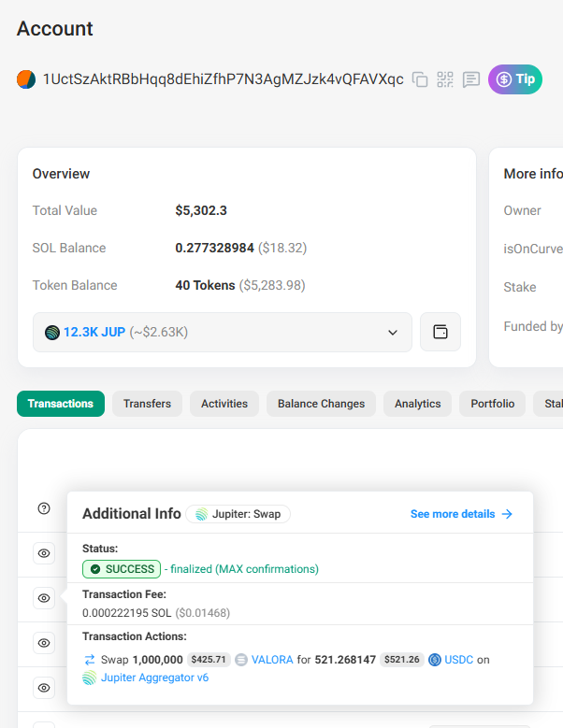Click the JUP token logo icon
The height and width of the screenshot is (728, 563).
point(52,333)
